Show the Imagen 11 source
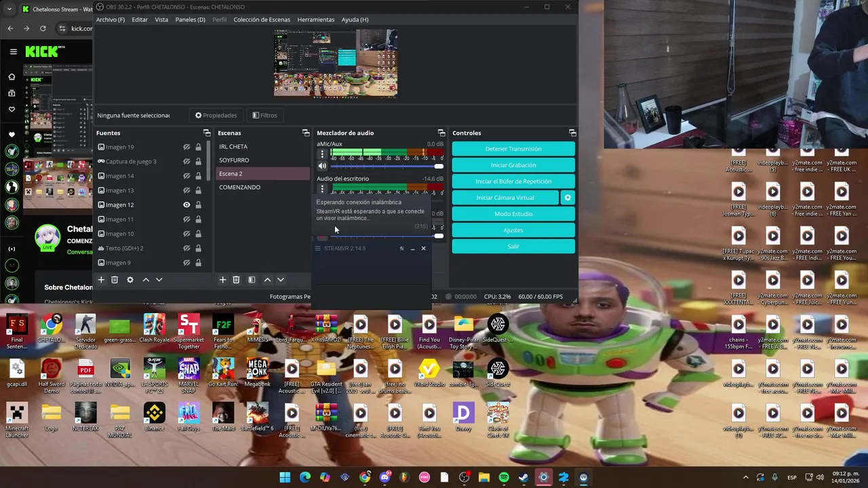Image resolution: width=868 pixels, height=488 pixels. click(186, 219)
